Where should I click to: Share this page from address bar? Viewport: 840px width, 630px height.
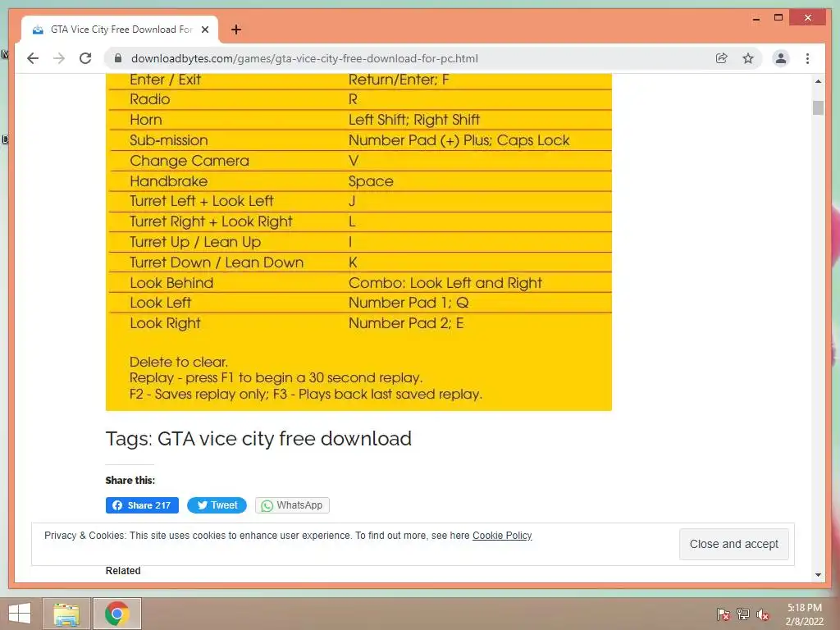point(722,58)
